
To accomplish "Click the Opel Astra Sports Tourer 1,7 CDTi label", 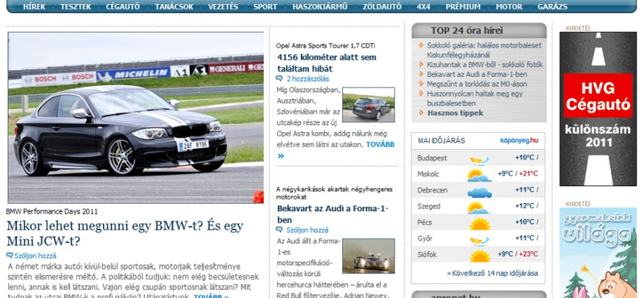I will coord(325,46).
